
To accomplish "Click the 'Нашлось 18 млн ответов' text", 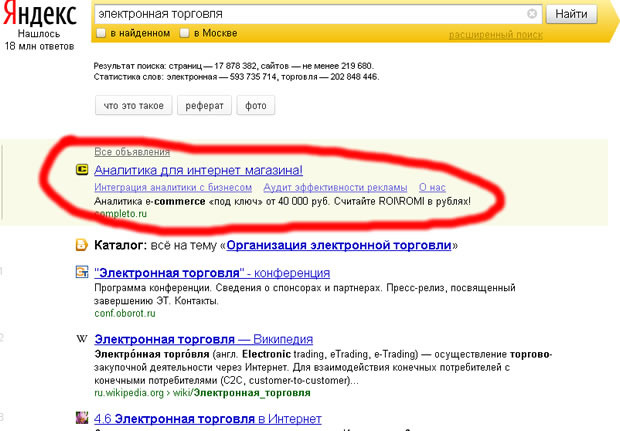I will [x=39, y=40].
